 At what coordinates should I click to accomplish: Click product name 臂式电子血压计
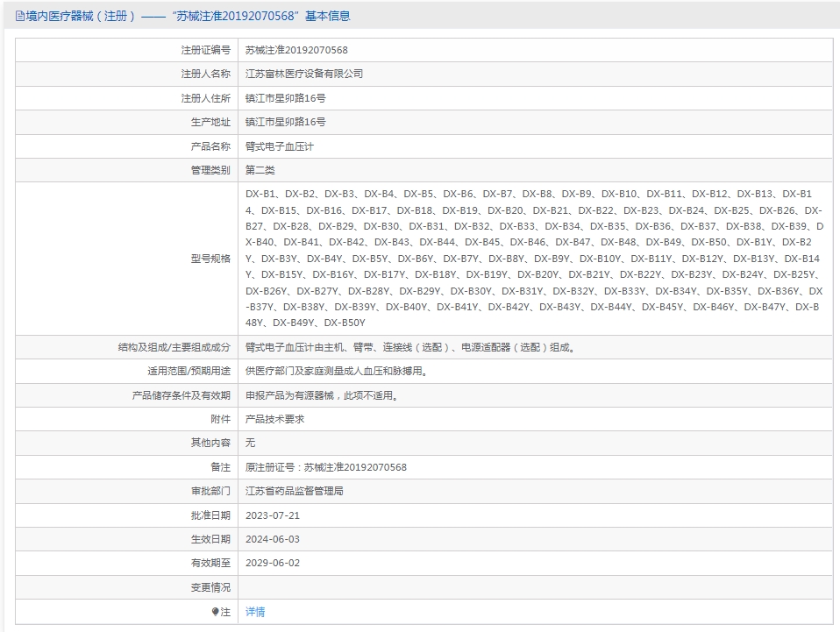[x=280, y=146]
